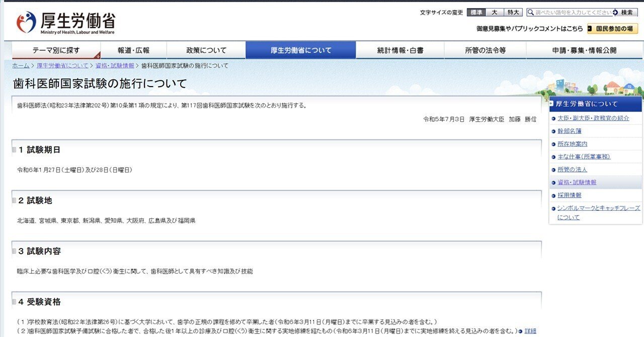
Task: Open the 詳細 link at the page bottom
Action: tap(530, 331)
